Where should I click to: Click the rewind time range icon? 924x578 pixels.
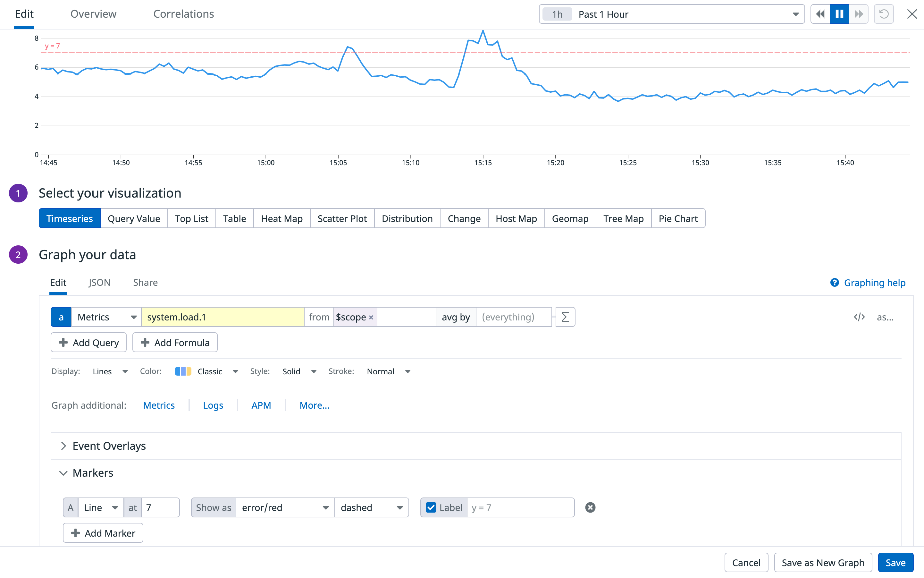[820, 14]
